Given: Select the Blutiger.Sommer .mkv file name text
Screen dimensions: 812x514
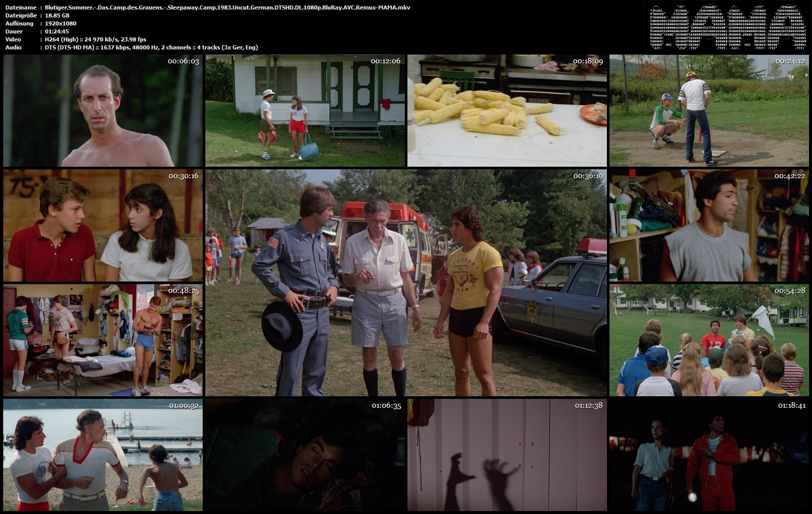Looking at the screenshot, I should (228, 7).
